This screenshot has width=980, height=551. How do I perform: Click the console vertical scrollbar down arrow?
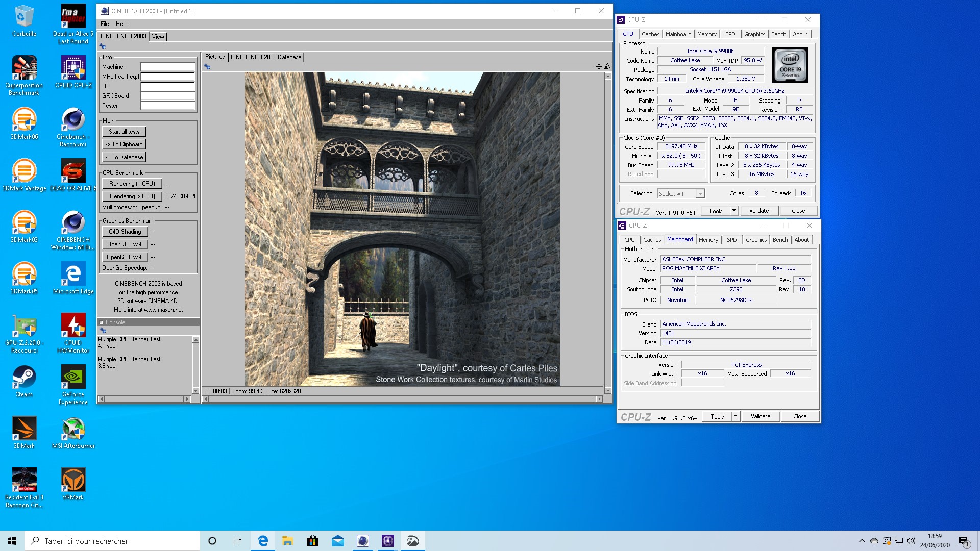click(x=195, y=391)
